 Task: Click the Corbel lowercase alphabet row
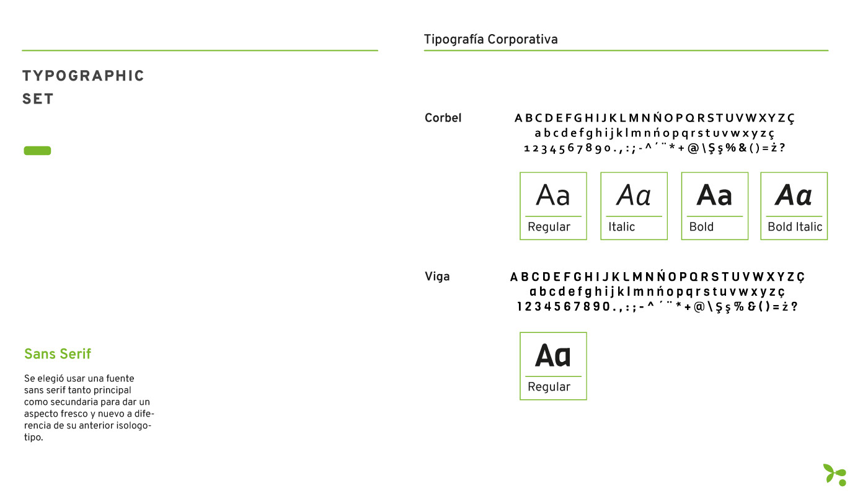pyautogui.click(x=655, y=133)
